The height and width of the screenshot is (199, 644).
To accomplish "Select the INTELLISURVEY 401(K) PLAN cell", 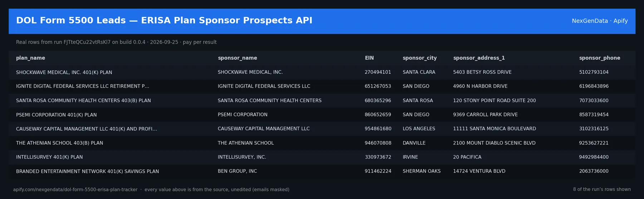I will pos(49,157).
